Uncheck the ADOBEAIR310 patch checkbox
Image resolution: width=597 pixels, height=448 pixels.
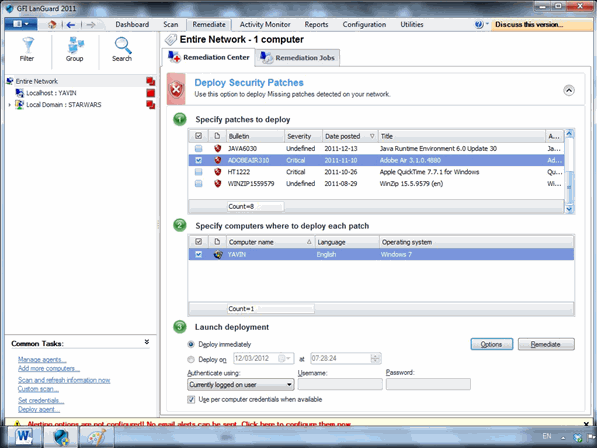[198, 160]
